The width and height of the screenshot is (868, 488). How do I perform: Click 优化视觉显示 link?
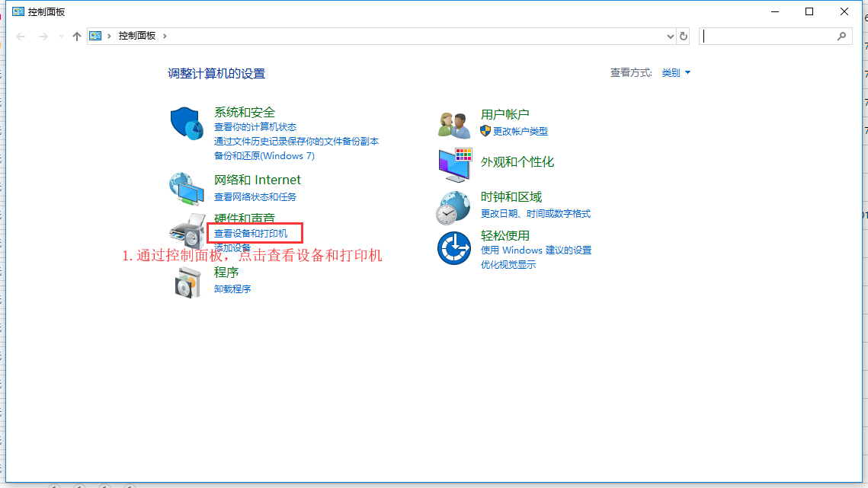[508, 265]
